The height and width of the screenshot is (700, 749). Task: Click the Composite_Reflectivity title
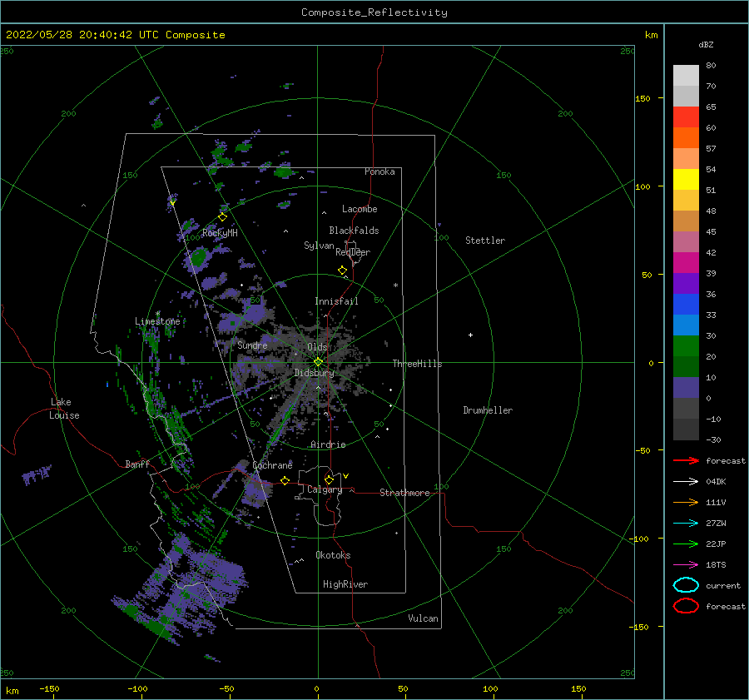[374, 12]
